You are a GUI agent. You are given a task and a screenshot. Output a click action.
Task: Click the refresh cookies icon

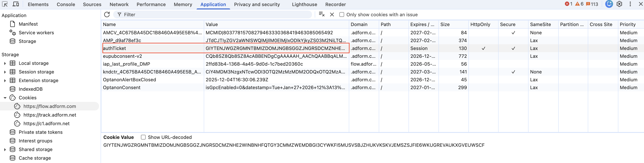(x=107, y=14)
